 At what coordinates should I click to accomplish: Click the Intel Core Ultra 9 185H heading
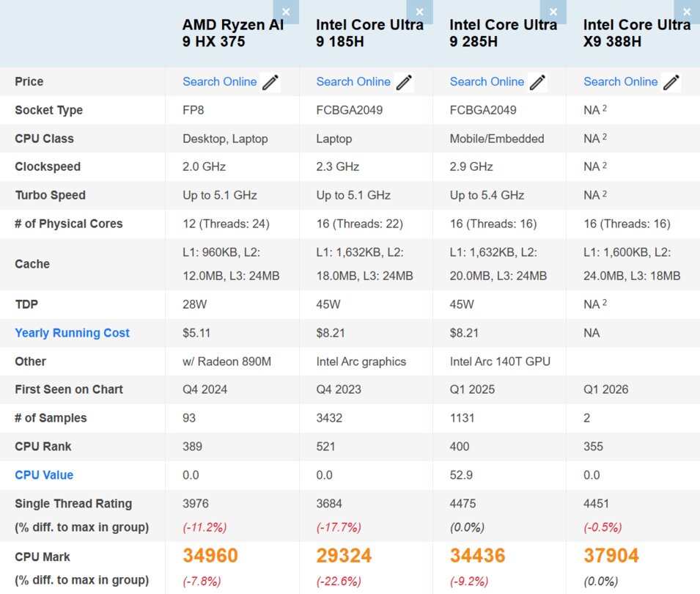pos(369,33)
